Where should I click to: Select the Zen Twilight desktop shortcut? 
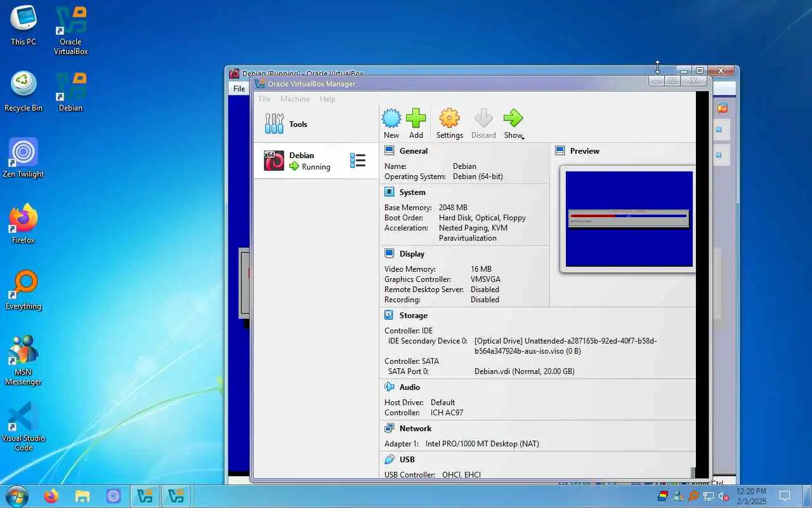tap(23, 158)
